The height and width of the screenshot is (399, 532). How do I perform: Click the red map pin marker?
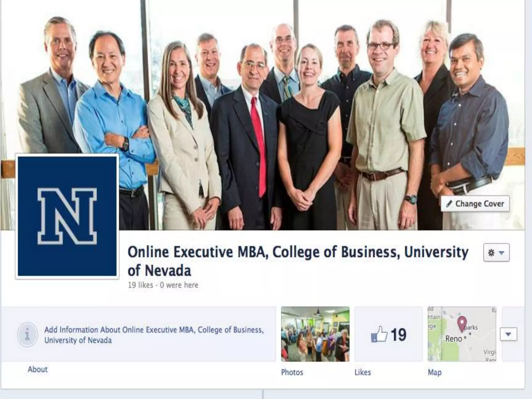coord(462,324)
